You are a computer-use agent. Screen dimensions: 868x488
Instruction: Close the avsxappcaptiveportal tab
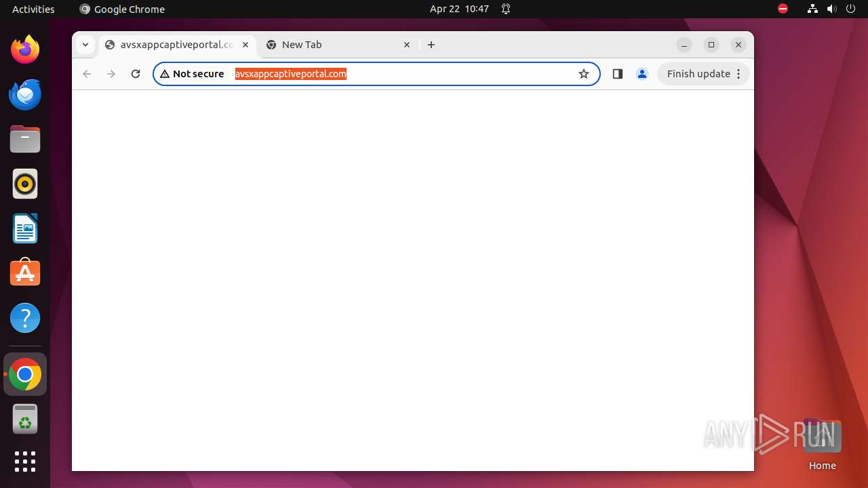(245, 45)
